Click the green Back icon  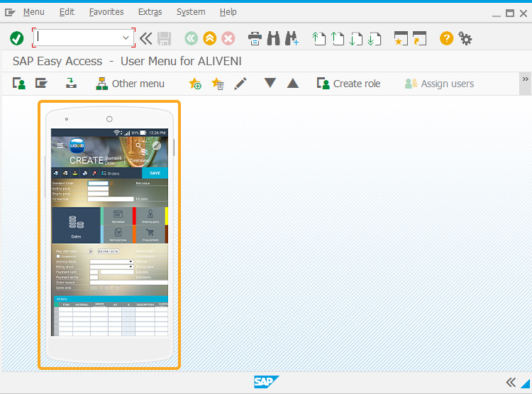(192, 38)
